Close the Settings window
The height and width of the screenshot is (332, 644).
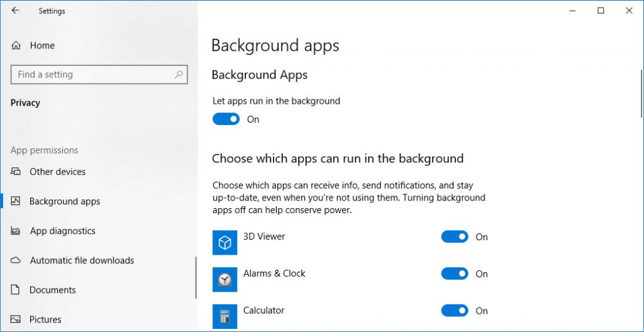tap(629, 11)
